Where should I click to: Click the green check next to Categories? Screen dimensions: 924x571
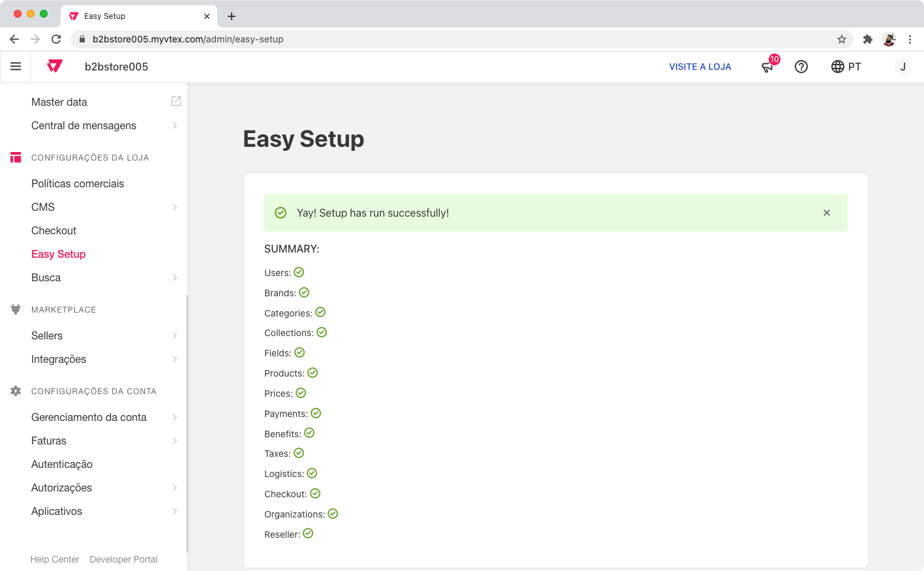point(320,313)
